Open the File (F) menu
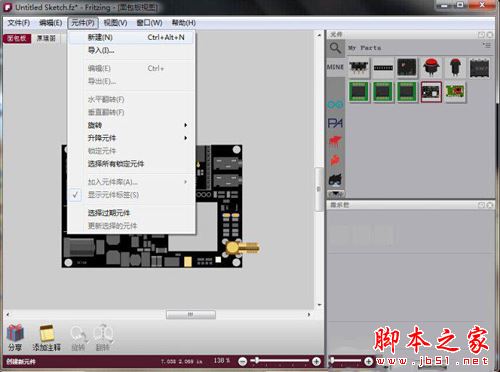 click(19, 23)
